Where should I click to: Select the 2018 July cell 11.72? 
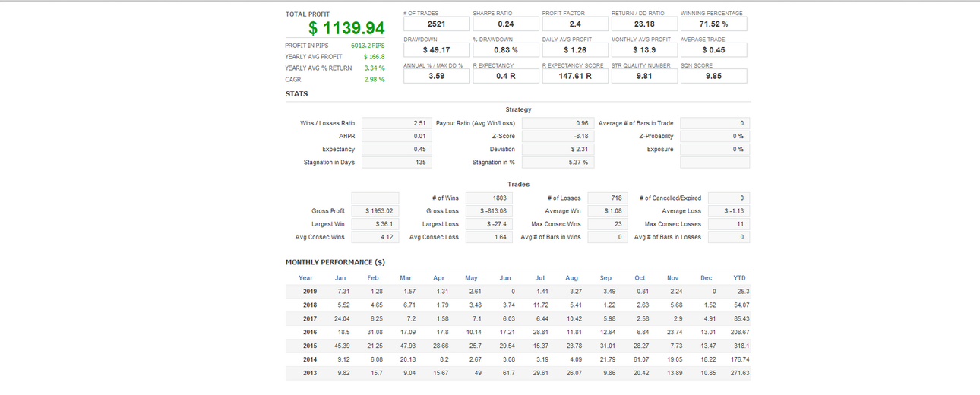tap(541, 305)
